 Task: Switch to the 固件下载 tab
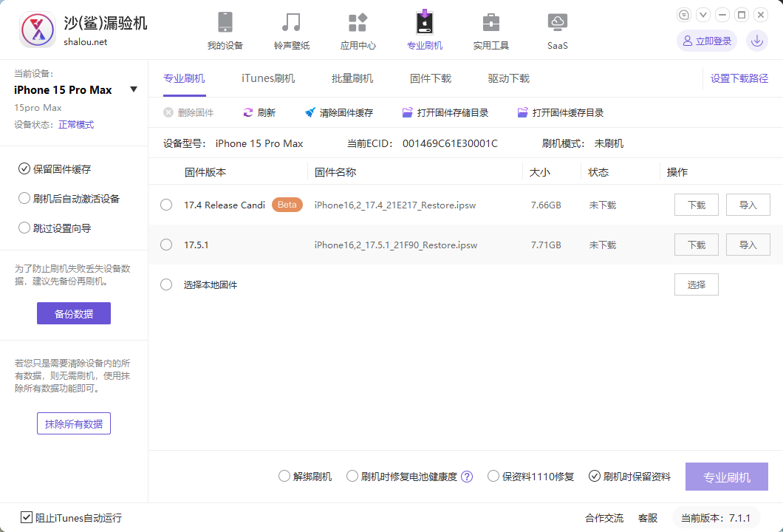click(431, 78)
